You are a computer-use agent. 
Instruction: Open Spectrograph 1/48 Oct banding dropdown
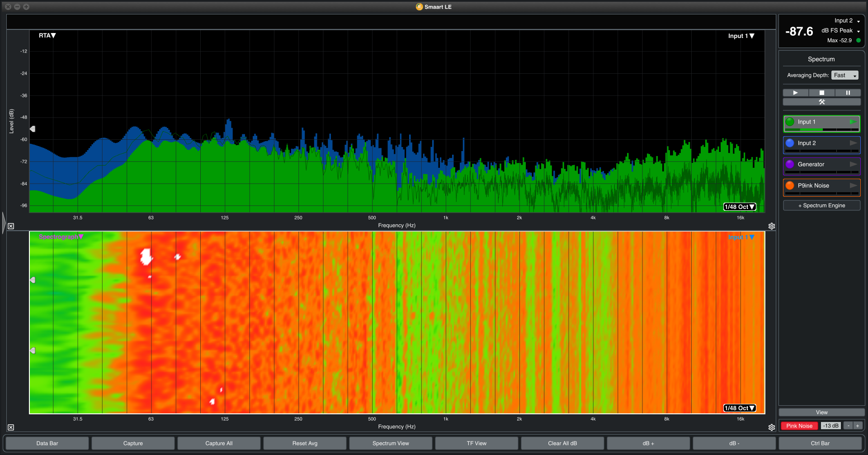point(740,408)
